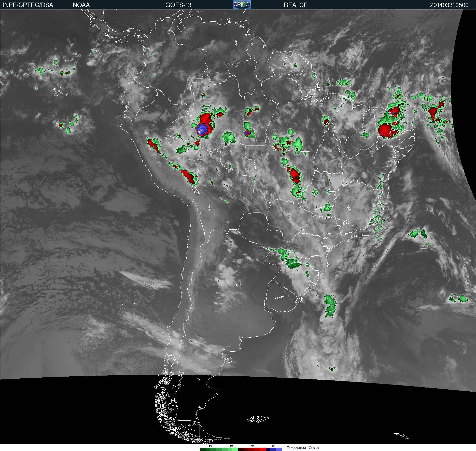Screen dimensions: 476x451
Task: Click the dark maroon legend swatch
Action: 241,449
